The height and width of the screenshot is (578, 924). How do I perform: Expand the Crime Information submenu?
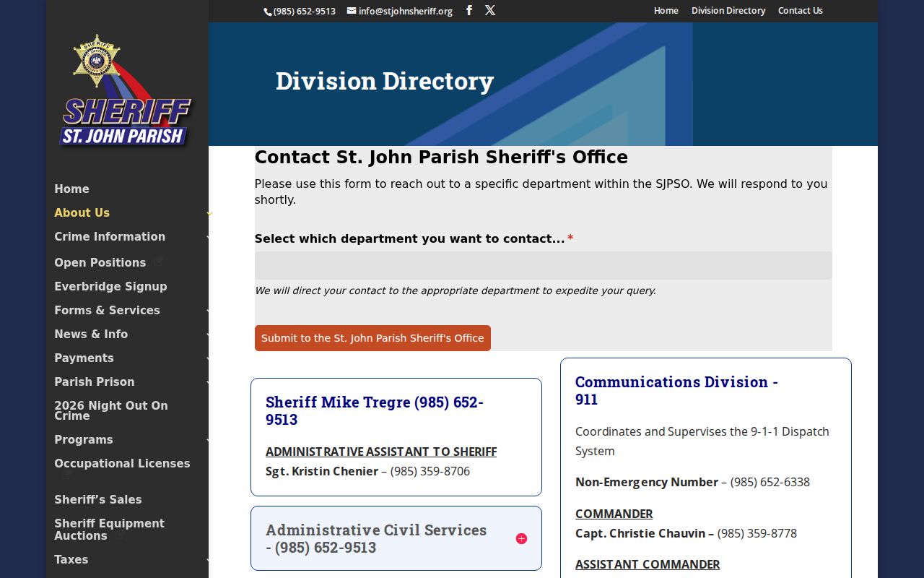(209, 237)
